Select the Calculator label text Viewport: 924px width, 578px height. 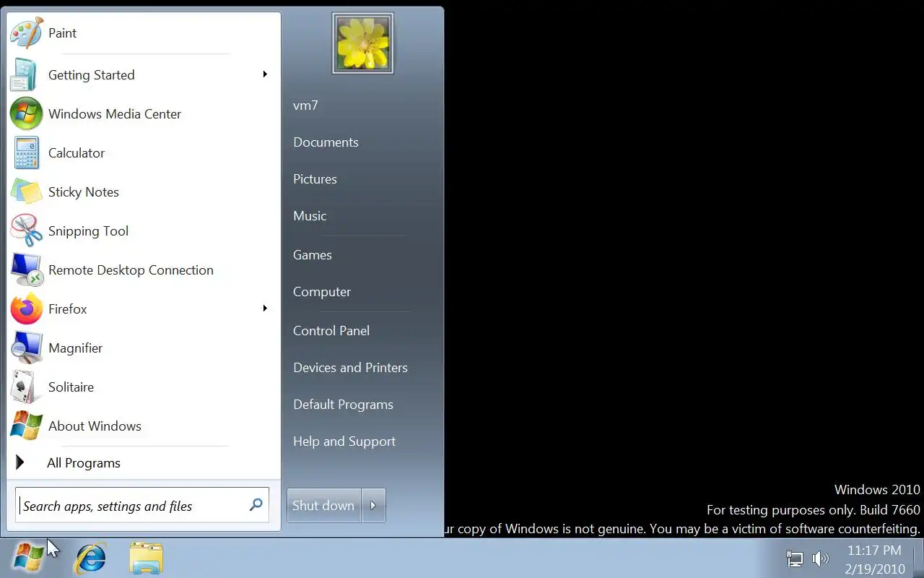77,153
